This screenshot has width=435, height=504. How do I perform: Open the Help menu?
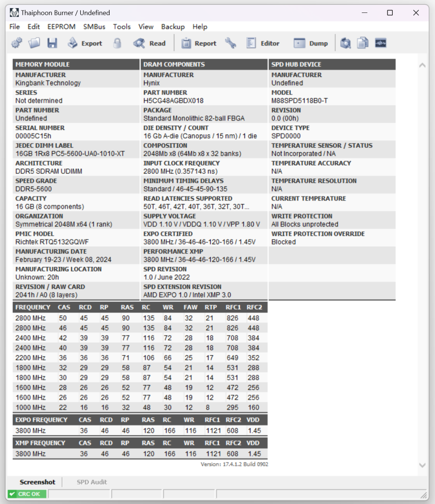200,27
